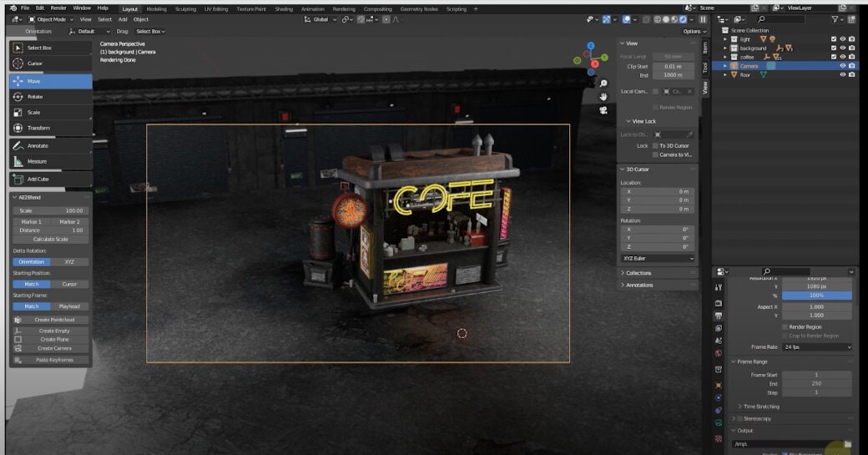Open the Render menu
This screenshot has width=868, height=455.
[x=58, y=8]
